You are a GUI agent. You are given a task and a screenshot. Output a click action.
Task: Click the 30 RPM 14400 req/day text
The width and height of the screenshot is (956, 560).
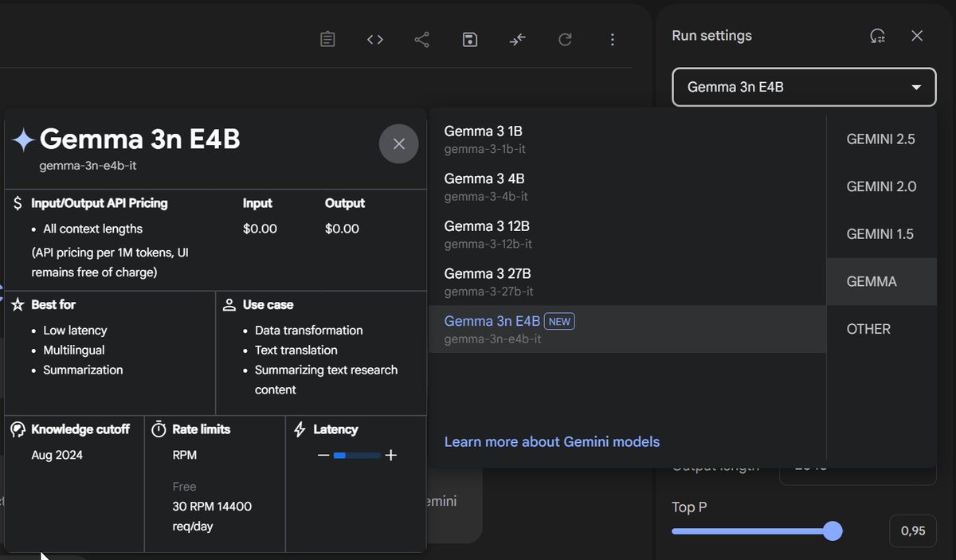pyautogui.click(x=212, y=516)
